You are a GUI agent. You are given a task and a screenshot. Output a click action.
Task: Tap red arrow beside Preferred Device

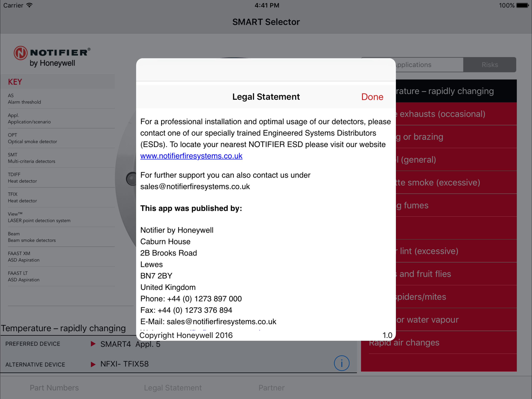pyautogui.click(x=93, y=344)
